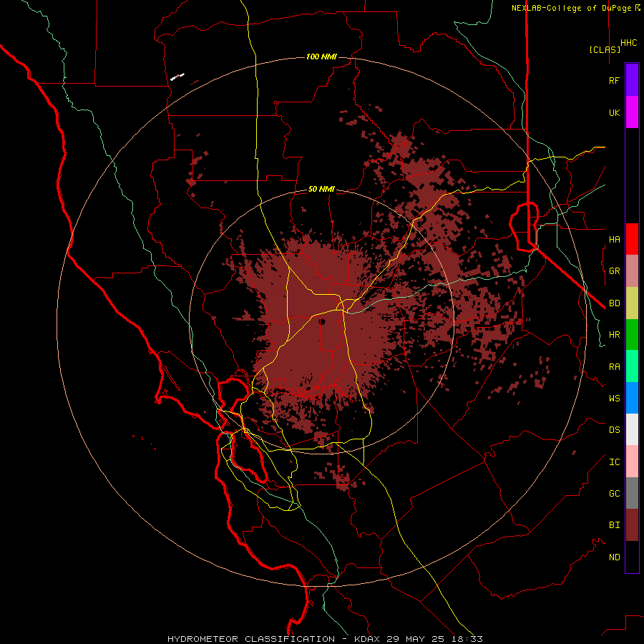Click the RF purple legend swatch
Viewport: 644px width, 644px height.
(632, 80)
